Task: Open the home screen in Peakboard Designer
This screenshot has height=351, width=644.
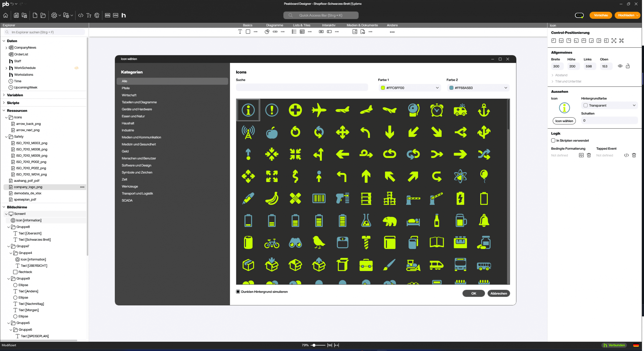Action: pyautogui.click(x=5, y=15)
